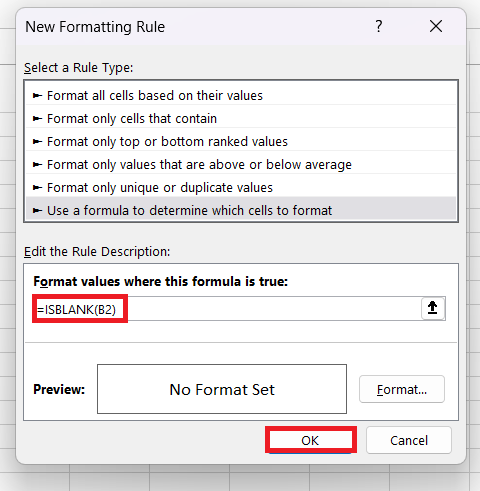Choose 'Format only unique or duplicate values'
This screenshot has height=491, width=480.
tap(241, 188)
